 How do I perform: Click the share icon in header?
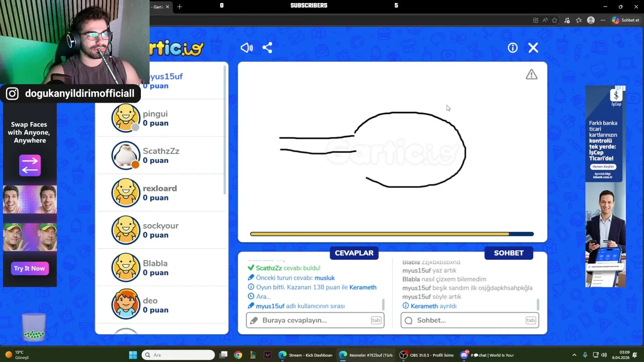click(x=267, y=48)
